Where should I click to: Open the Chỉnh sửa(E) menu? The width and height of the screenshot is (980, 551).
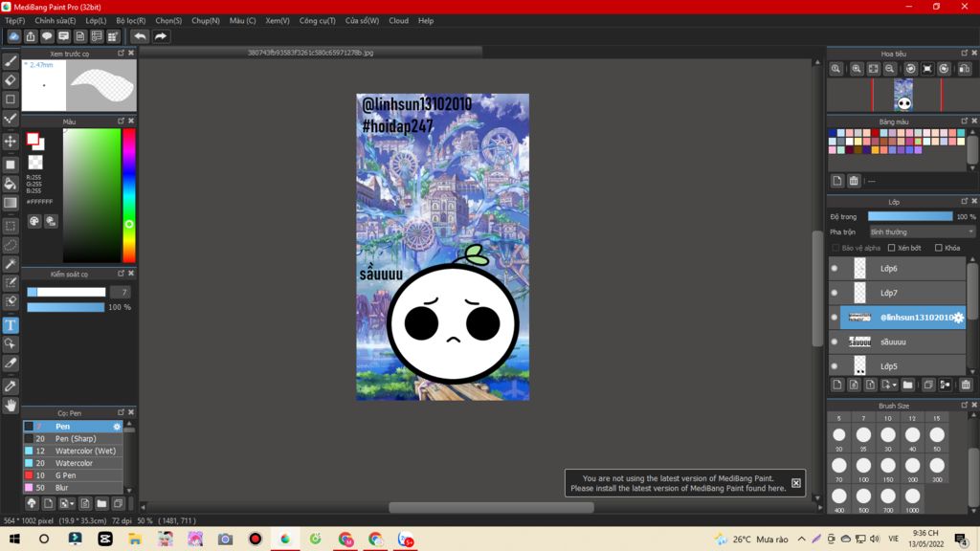click(x=55, y=21)
